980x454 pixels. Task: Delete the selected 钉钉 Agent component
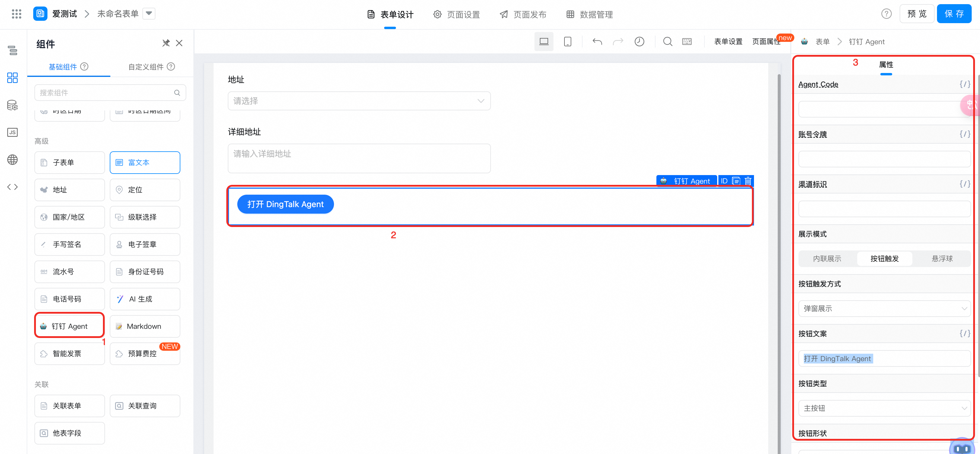point(748,181)
